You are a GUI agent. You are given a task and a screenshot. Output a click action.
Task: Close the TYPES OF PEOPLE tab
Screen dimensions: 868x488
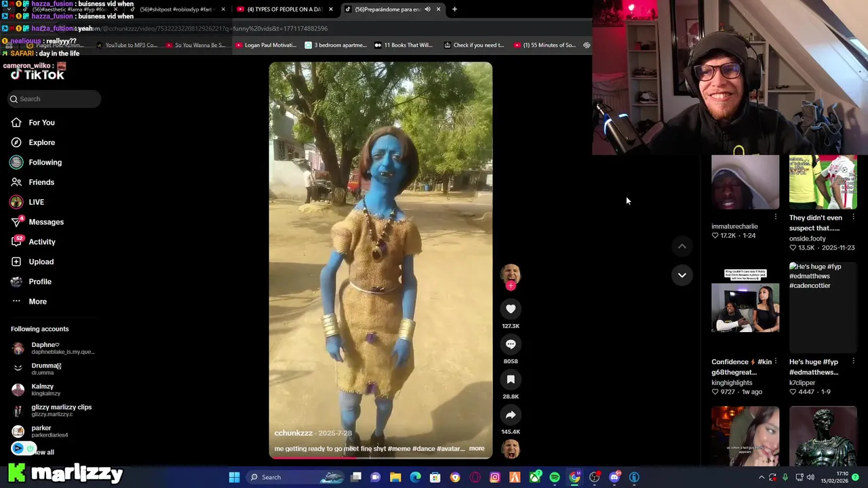click(331, 9)
